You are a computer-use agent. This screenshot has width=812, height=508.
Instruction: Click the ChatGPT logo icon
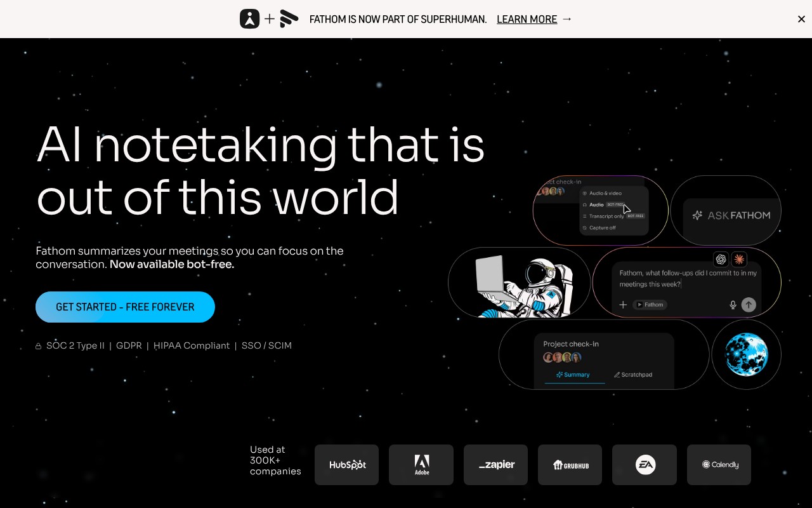[721, 259]
